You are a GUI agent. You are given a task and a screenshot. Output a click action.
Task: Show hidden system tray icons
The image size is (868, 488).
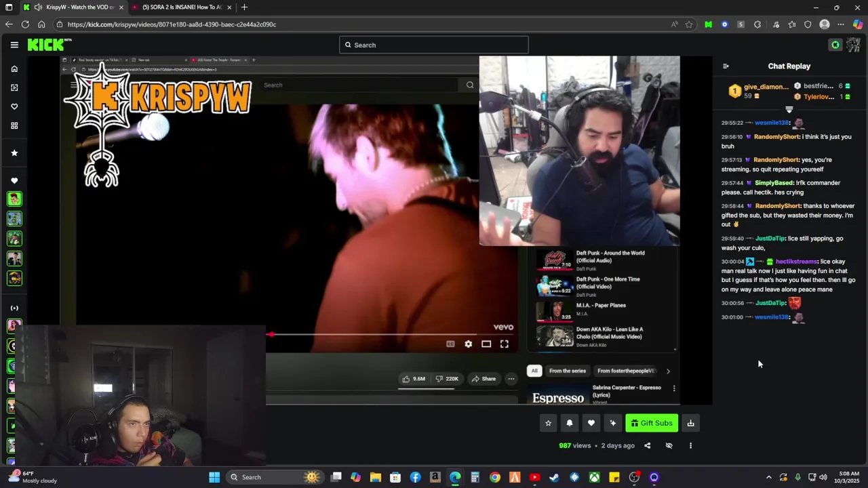768,477
